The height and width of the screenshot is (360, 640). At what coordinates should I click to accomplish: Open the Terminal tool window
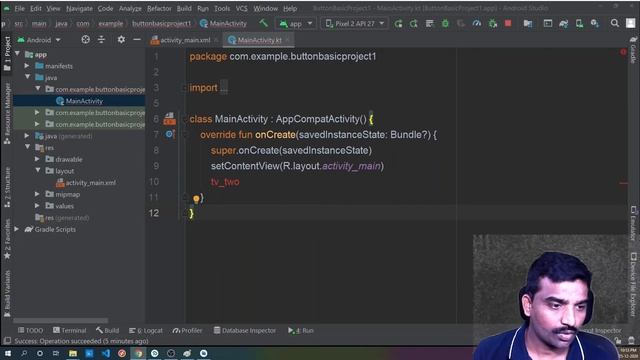tap(70, 331)
